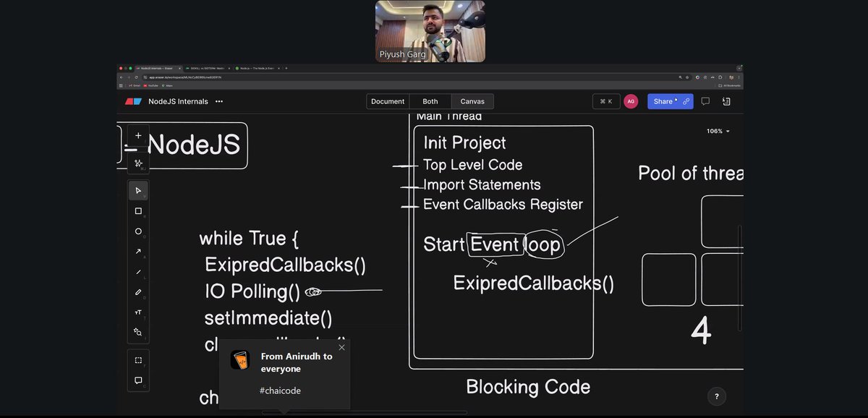
Task: Click the 'Init Project' text on canvas
Action: [x=465, y=143]
